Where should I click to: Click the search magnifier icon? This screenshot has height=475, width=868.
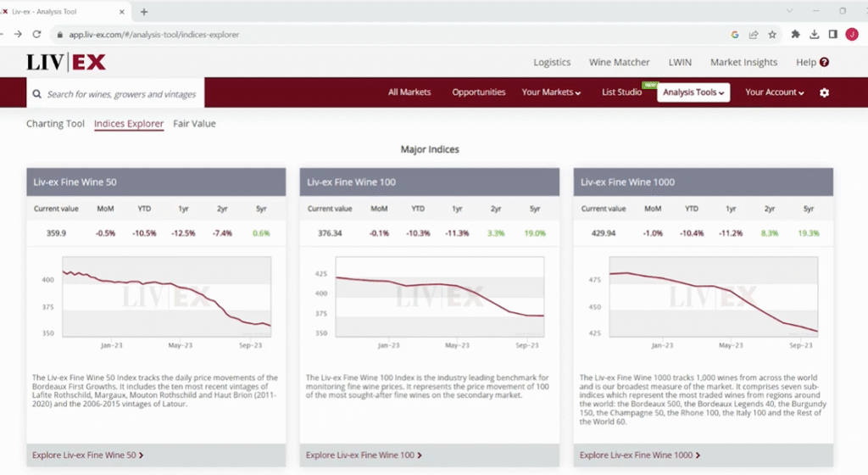coord(36,94)
